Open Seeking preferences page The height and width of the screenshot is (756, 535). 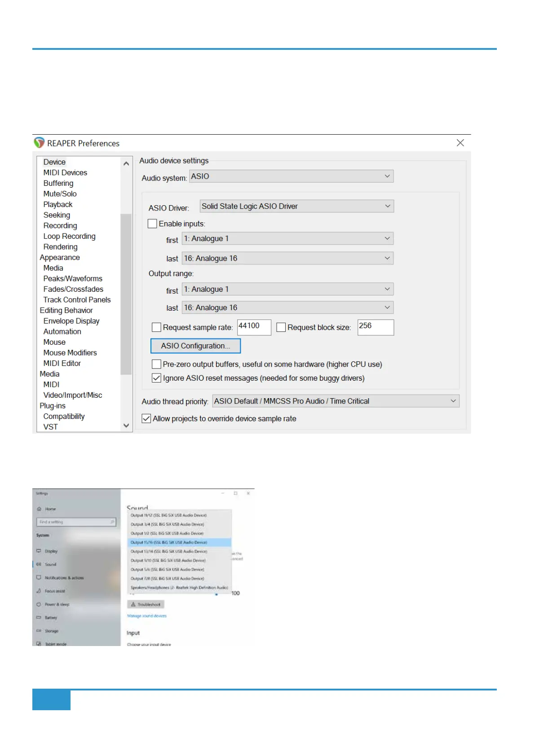tap(57, 215)
